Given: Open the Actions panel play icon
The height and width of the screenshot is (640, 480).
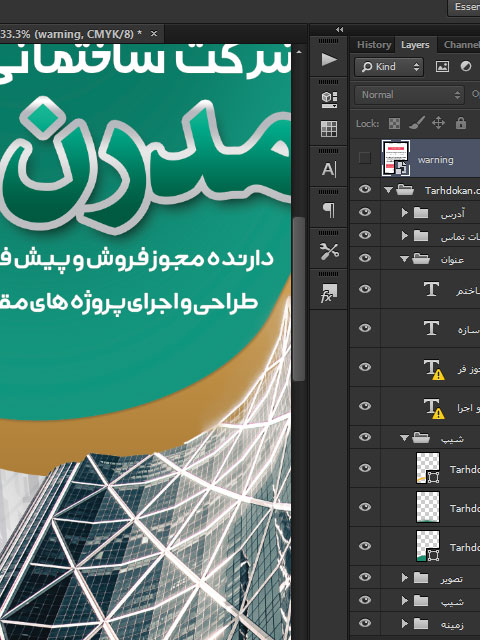Looking at the screenshot, I should pos(329,60).
